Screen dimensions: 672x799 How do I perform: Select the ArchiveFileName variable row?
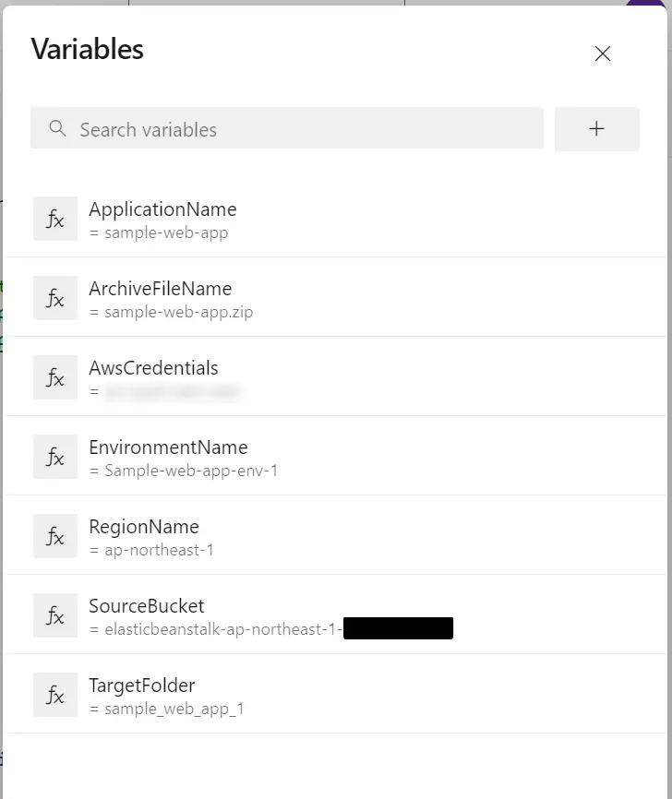point(335,298)
